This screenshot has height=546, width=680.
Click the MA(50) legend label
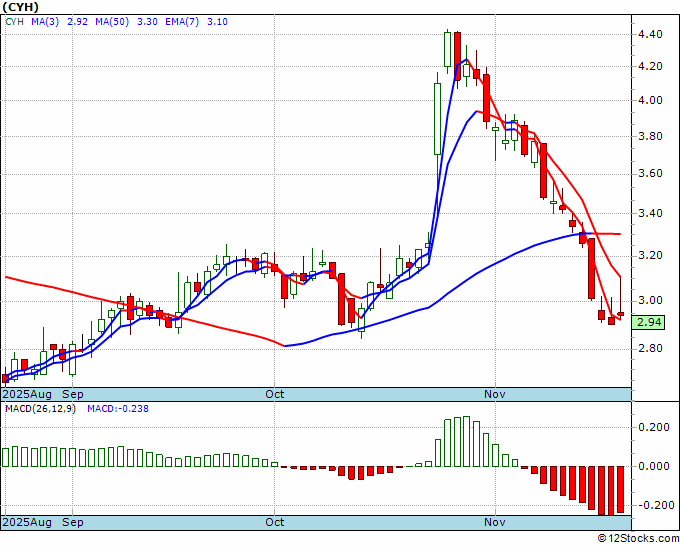[112, 22]
